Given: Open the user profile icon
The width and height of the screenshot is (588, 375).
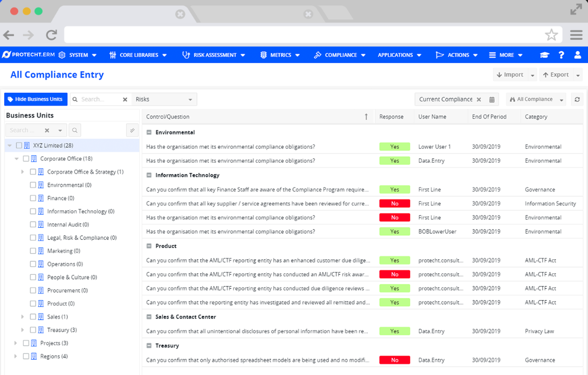Looking at the screenshot, I should tap(578, 54).
